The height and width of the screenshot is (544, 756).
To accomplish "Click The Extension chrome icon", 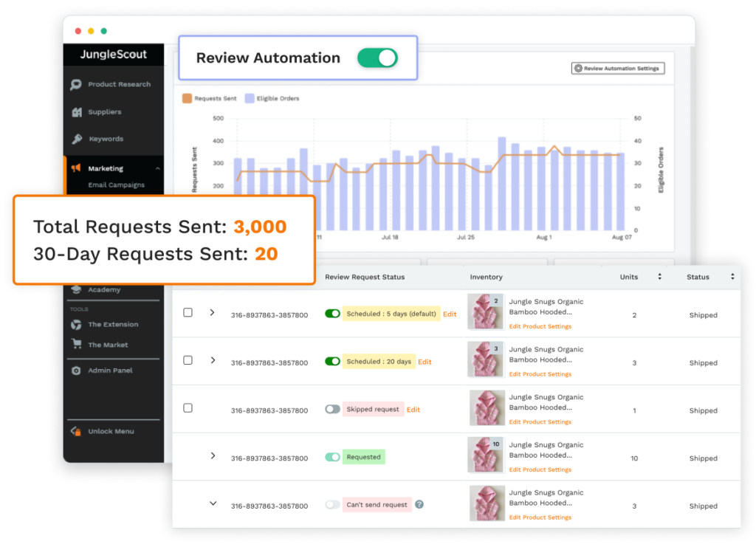I will pyautogui.click(x=76, y=325).
